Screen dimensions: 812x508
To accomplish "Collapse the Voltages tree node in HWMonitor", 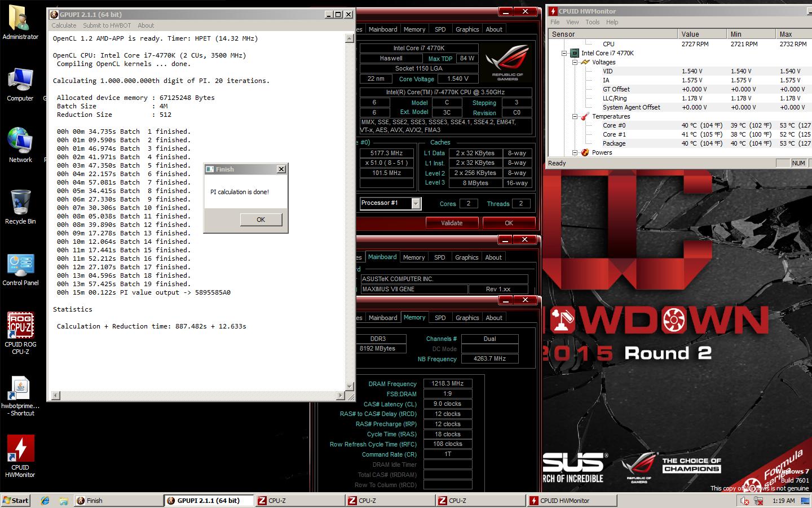I will click(x=575, y=62).
